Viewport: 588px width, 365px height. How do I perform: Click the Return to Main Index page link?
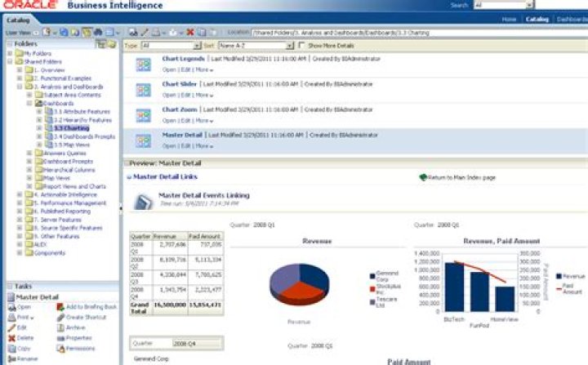[461, 177]
